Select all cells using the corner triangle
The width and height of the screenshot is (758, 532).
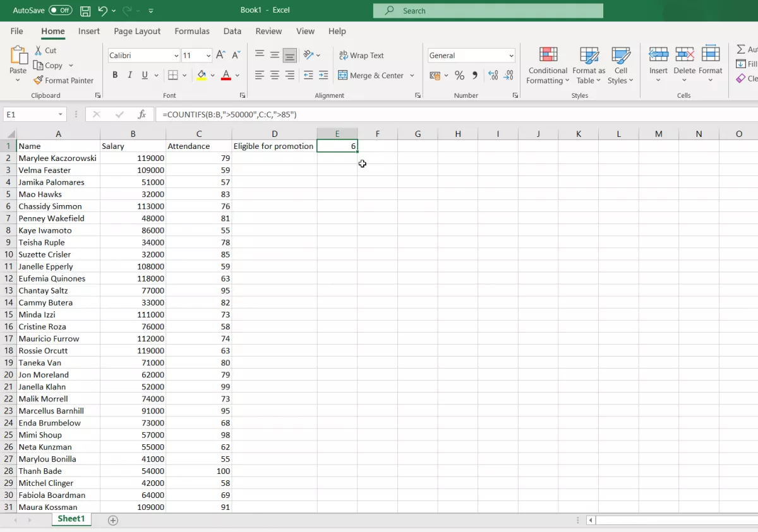(11, 134)
